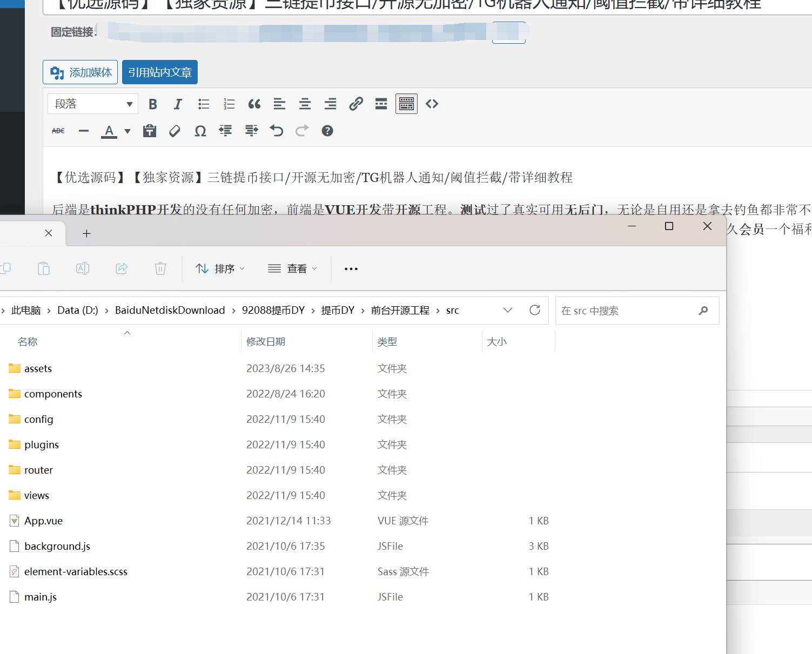The height and width of the screenshot is (654, 812).
Task: Open the Explorer more options ellipsis
Action: click(351, 268)
